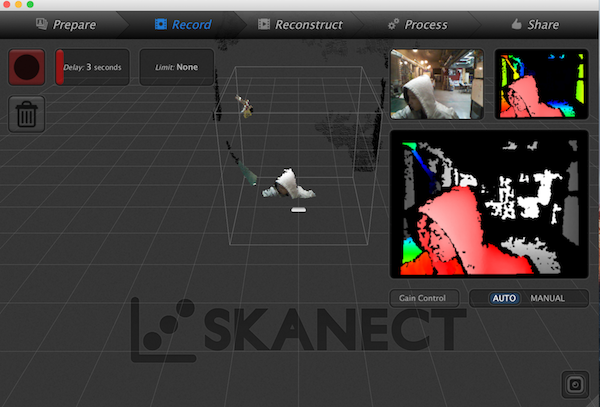This screenshot has height=407, width=600.
Task: Change the Delay 3 seconds setting
Action: tap(92, 67)
